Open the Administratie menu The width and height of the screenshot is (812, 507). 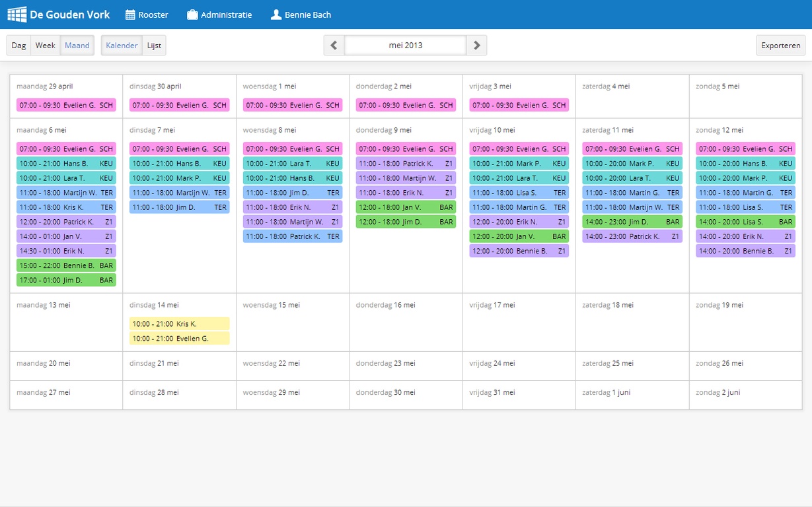pyautogui.click(x=226, y=15)
